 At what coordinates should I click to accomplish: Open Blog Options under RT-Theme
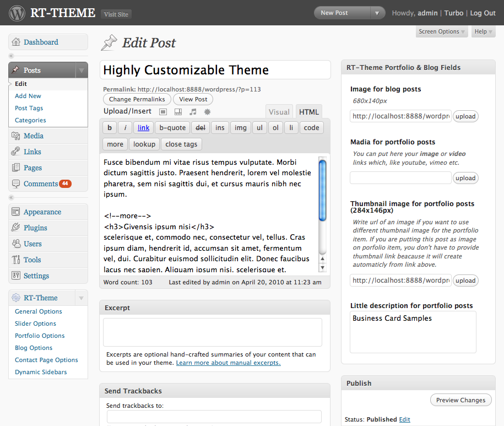point(34,348)
